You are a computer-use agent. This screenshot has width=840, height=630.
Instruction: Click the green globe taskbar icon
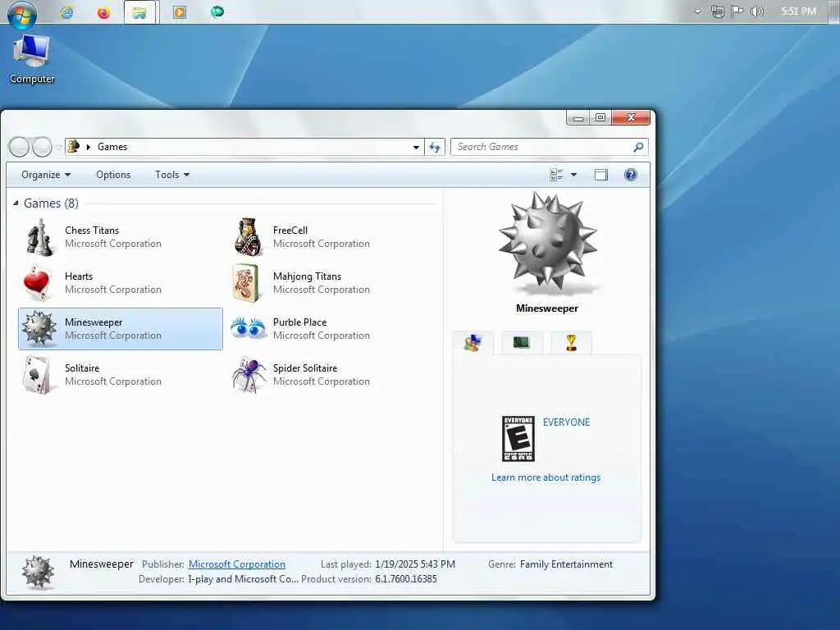pyautogui.click(x=217, y=11)
